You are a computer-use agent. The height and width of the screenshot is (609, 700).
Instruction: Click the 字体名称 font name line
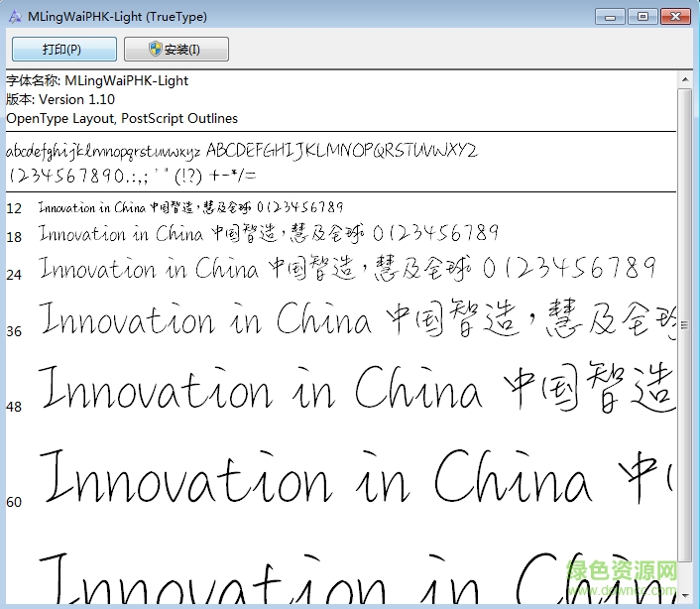(97, 80)
